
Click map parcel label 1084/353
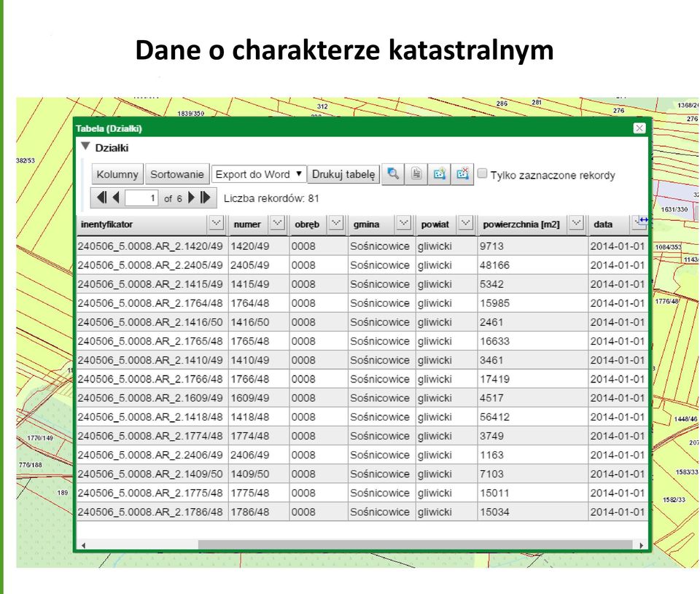(x=669, y=247)
